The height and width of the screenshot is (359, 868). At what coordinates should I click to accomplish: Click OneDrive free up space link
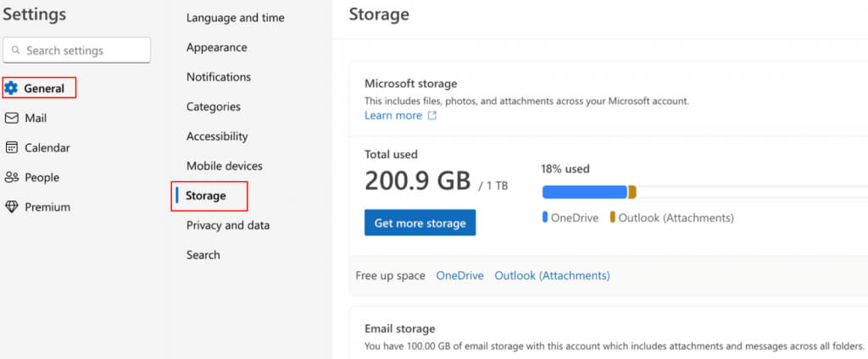(460, 275)
